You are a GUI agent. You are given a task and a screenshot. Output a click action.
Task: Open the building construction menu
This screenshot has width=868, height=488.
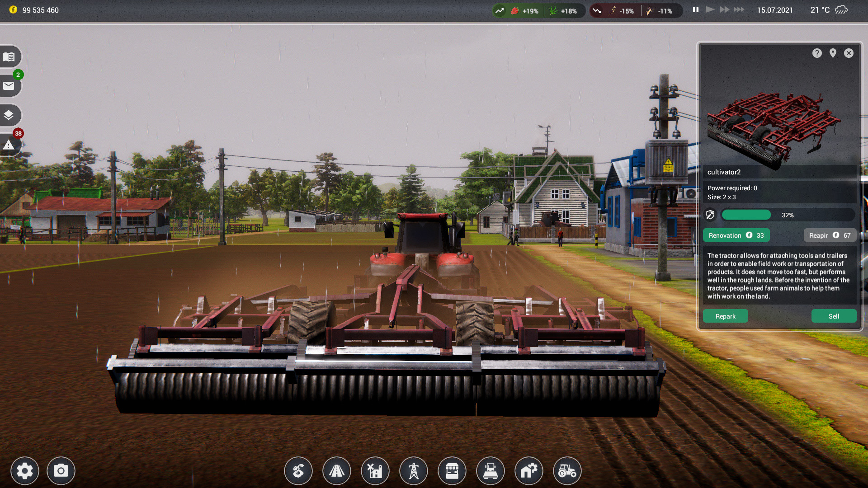click(x=529, y=471)
